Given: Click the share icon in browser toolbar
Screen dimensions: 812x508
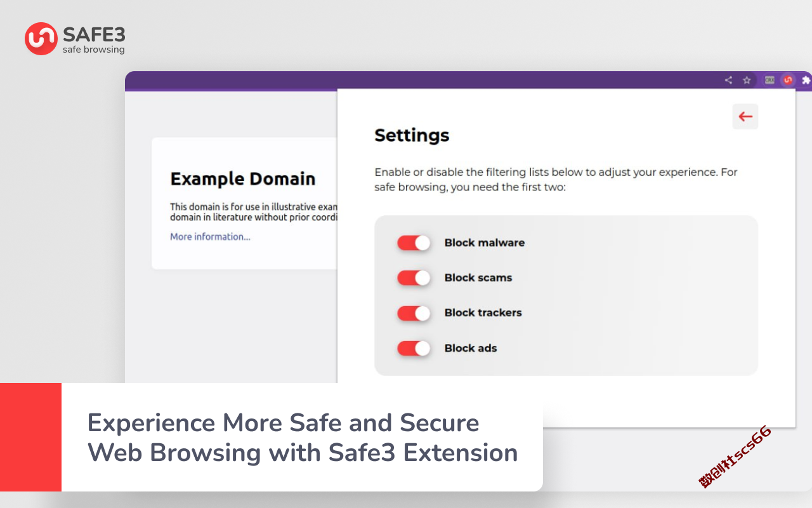Looking at the screenshot, I should (x=728, y=80).
